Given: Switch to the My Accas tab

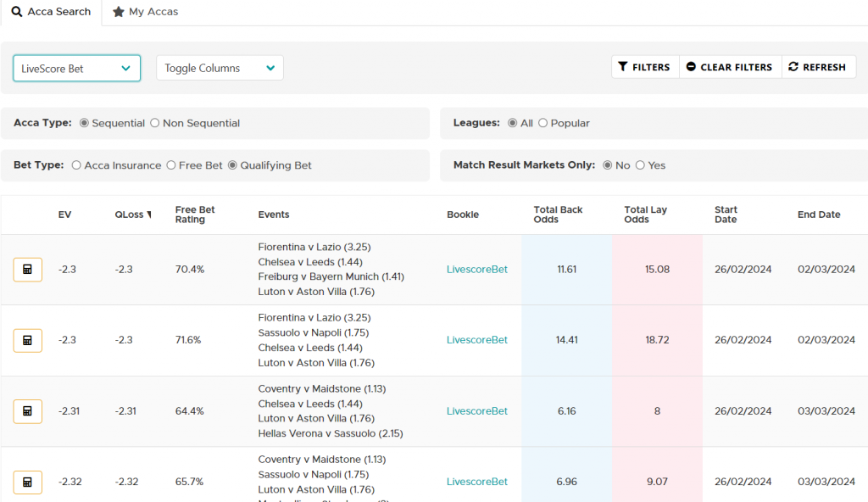Looking at the screenshot, I should tap(144, 12).
